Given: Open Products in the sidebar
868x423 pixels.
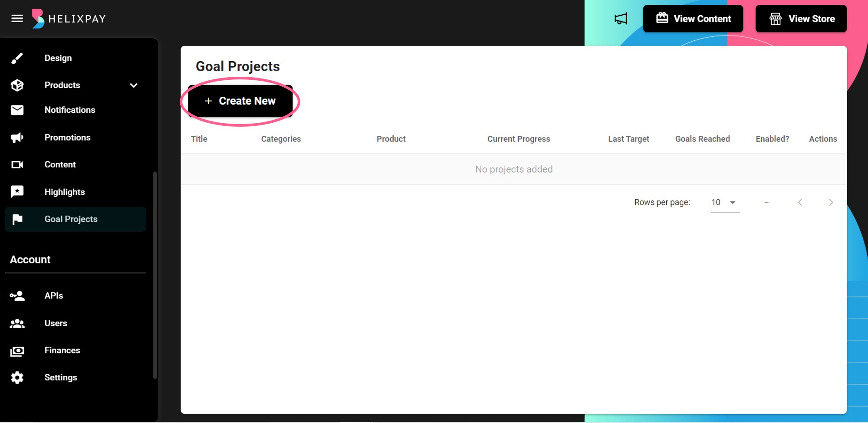Looking at the screenshot, I should [x=62, y=85].
